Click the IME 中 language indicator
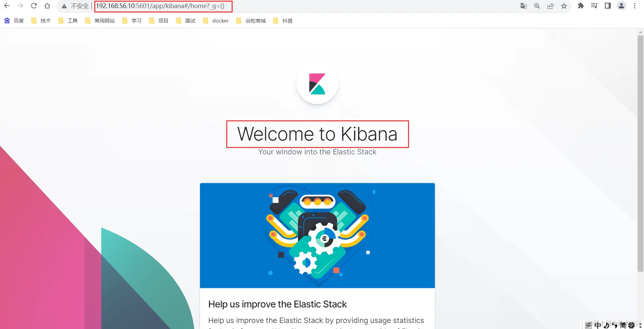The width and height of the screenshot is (644, 329). 598,325
